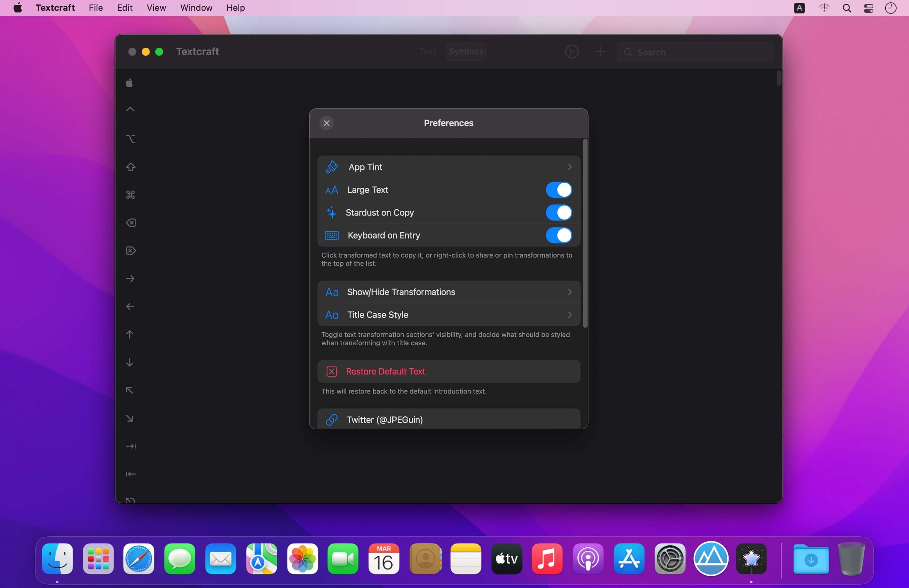The image size is (909, 588).
Task: Click the delete backward symbol in sidebar
Action: [131, 222]
